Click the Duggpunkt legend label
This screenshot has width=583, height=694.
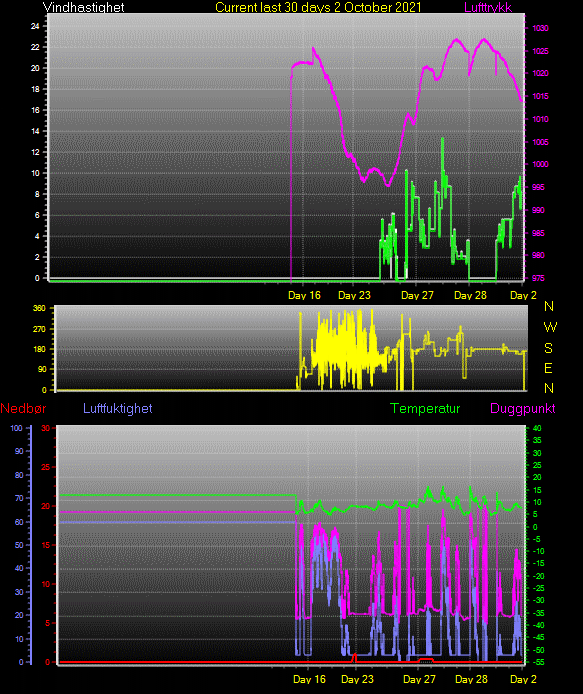coord(522,408)
